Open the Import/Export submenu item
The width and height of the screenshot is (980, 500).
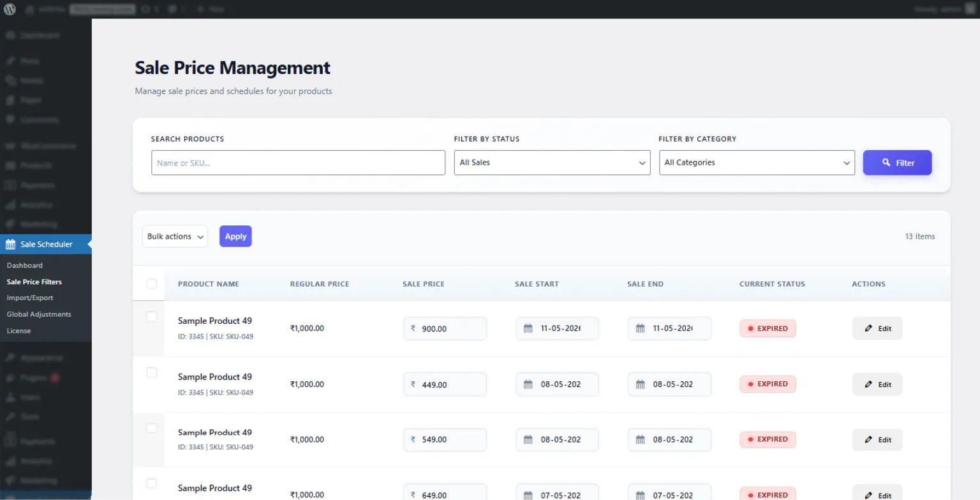click(x=30, y=298)
